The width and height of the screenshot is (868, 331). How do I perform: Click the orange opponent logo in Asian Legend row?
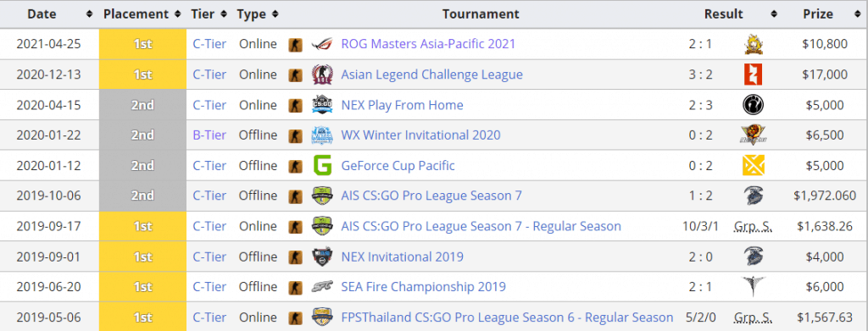pyautogui.click(x=753, y=74)
